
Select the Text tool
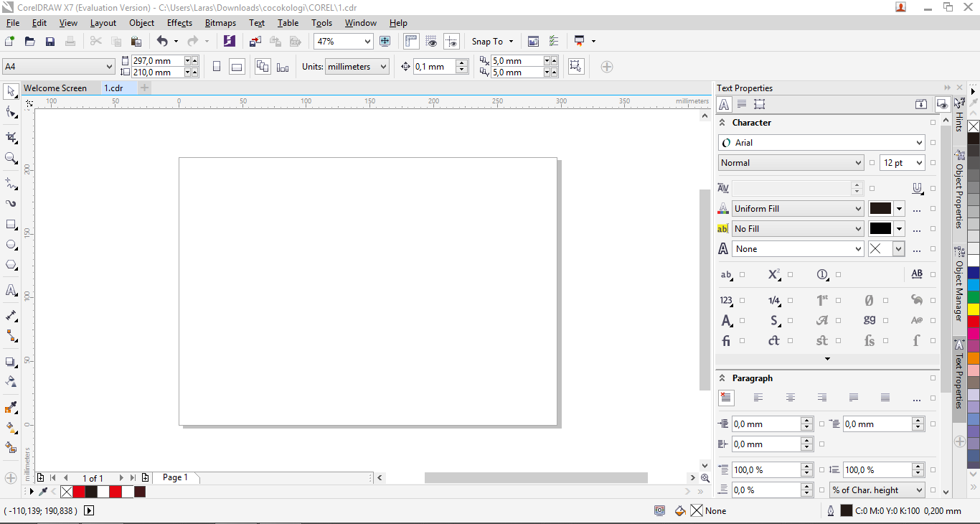(11, 290)
